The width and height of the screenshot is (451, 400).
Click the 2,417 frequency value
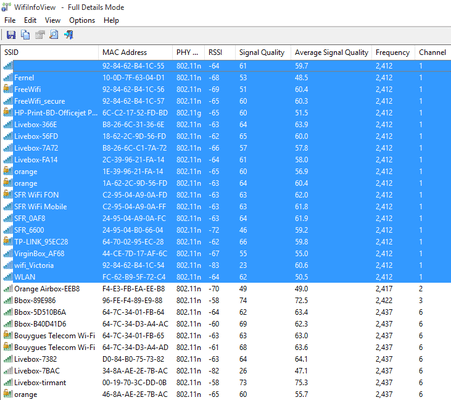click(x=384, y=289)
